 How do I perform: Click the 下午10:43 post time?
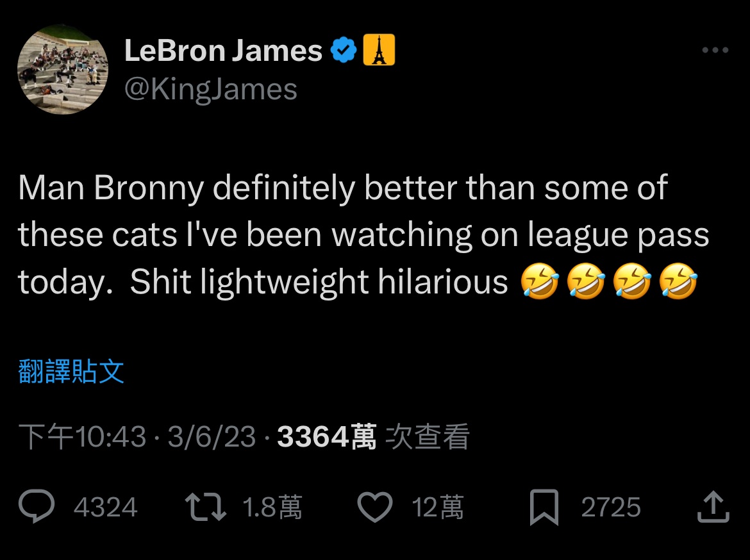(x=82, y=437)
